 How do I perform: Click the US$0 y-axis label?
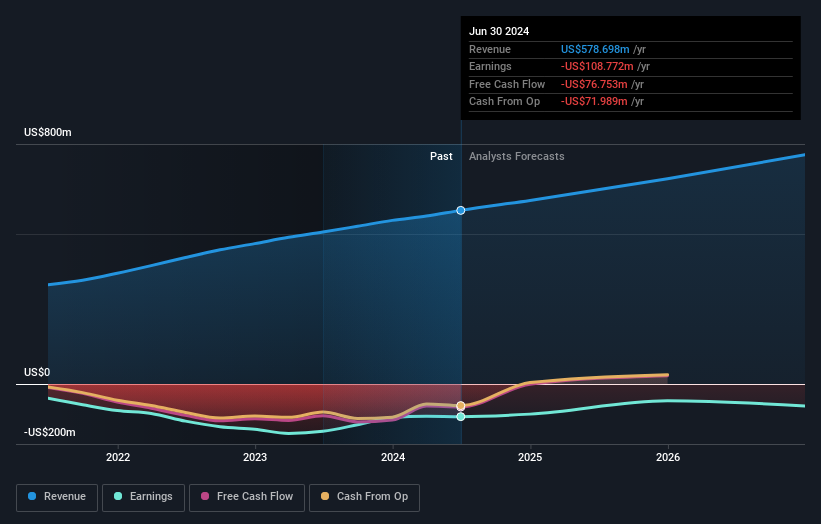[x=37, y=372]
